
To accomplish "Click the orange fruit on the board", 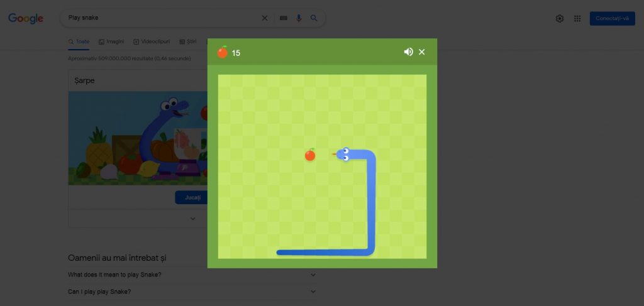I will 310,155.
